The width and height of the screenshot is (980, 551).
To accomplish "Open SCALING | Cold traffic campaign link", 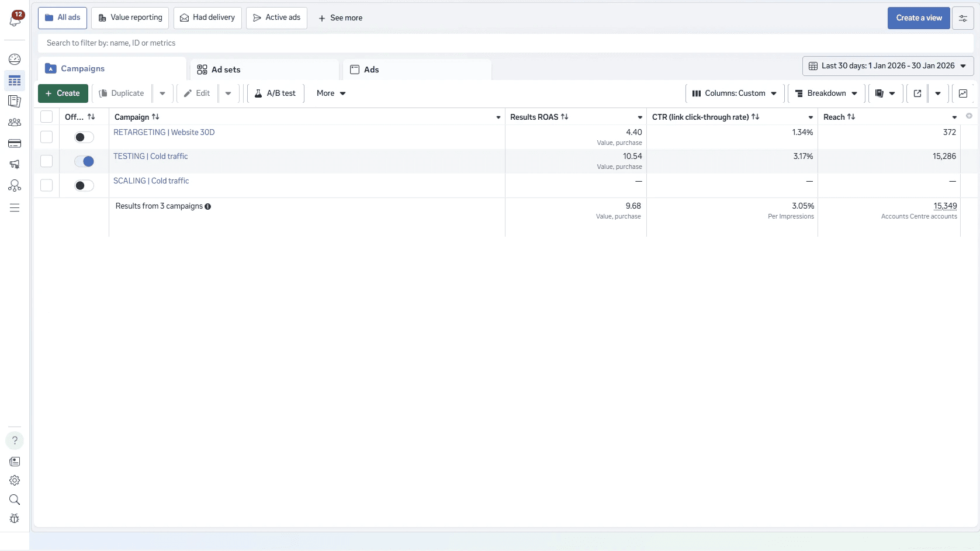I will coord(151,181).
